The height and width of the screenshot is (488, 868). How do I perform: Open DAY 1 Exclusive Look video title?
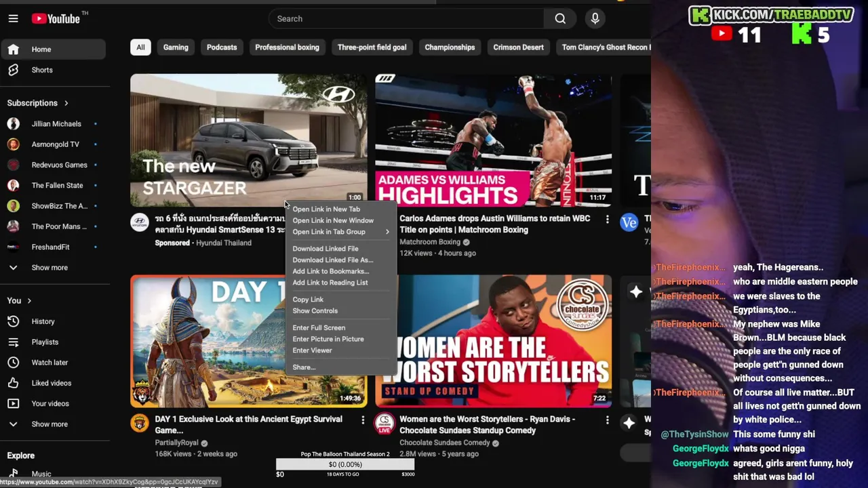(249, 425)
